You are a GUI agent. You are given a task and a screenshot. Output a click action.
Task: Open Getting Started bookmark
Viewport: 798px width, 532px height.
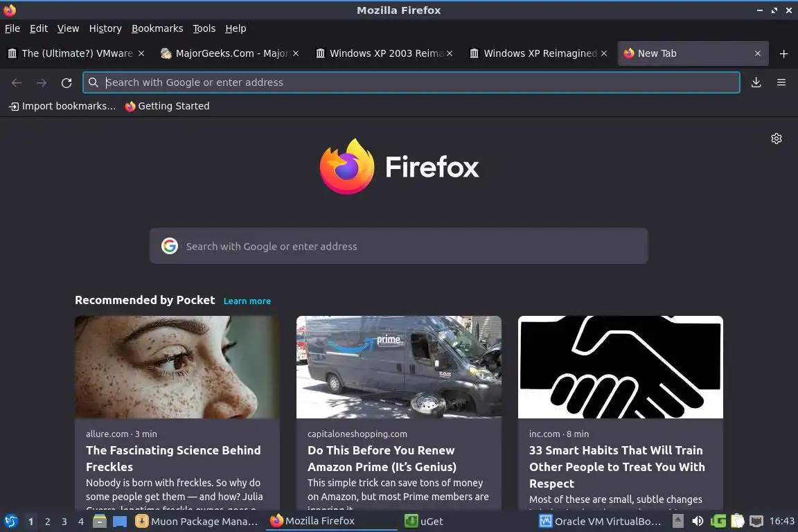click(168, 106)
